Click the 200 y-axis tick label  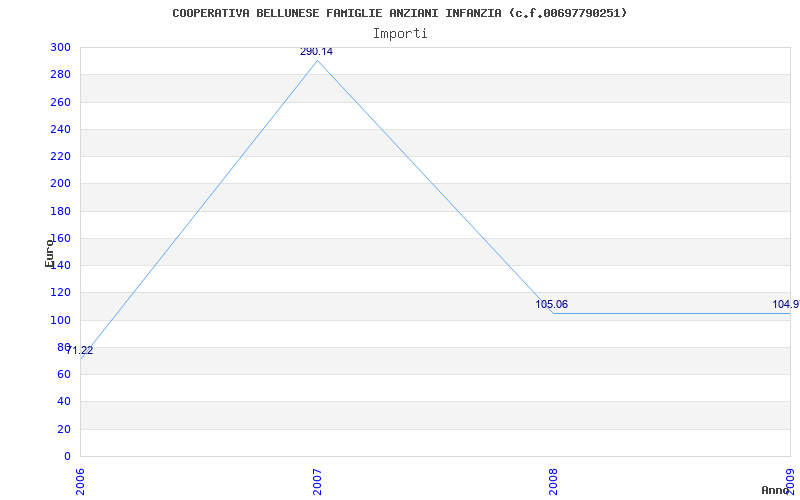[x=60, y=184]
